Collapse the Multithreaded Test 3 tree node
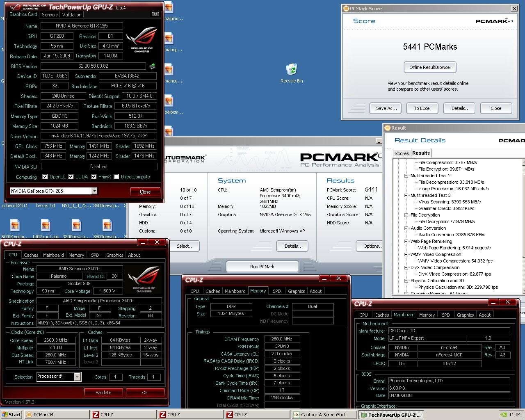The image size is (525, 420). pyautogui.click(x=406, y=195)
